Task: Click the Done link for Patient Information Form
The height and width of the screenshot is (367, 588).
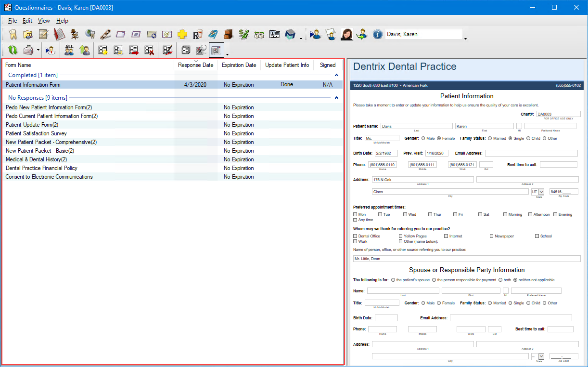Action: tap(286, 84)
